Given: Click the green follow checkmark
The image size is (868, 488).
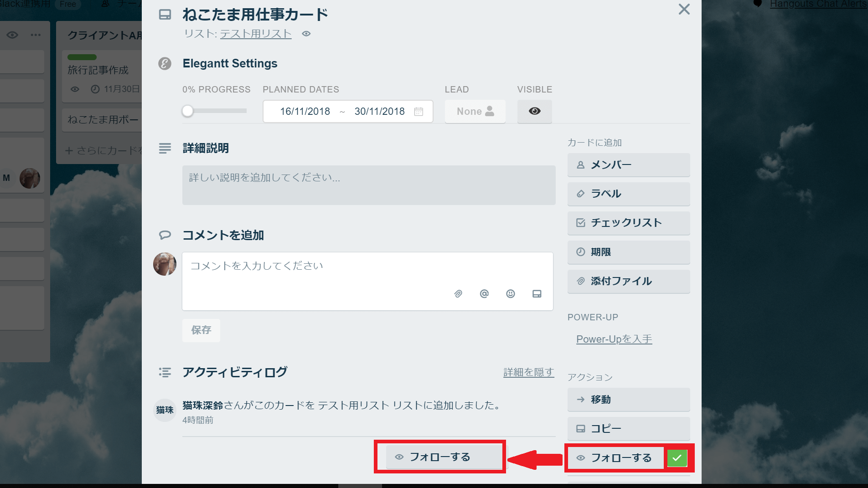Looking at the screenshot, I should [677, 458].
